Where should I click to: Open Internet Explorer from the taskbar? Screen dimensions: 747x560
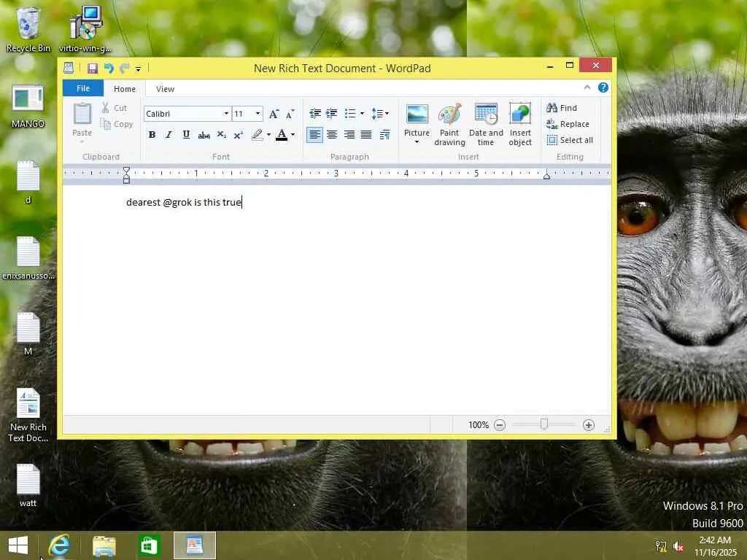(59, 545)
